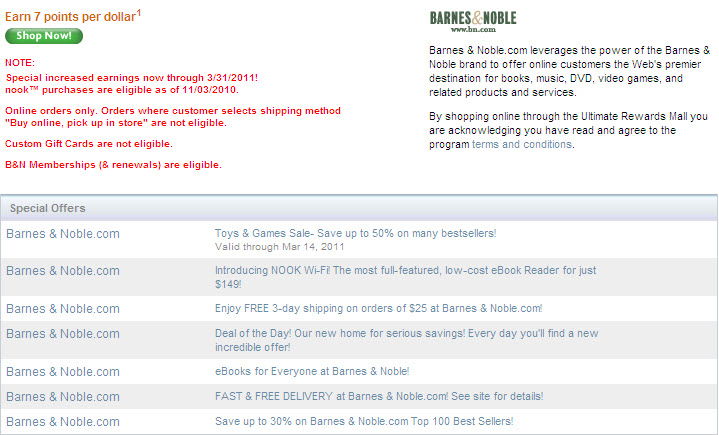This screenshot has height=435, width=719.
Task: Click Barnes & Noble.com in eBooks row
Action: [63, 372]
